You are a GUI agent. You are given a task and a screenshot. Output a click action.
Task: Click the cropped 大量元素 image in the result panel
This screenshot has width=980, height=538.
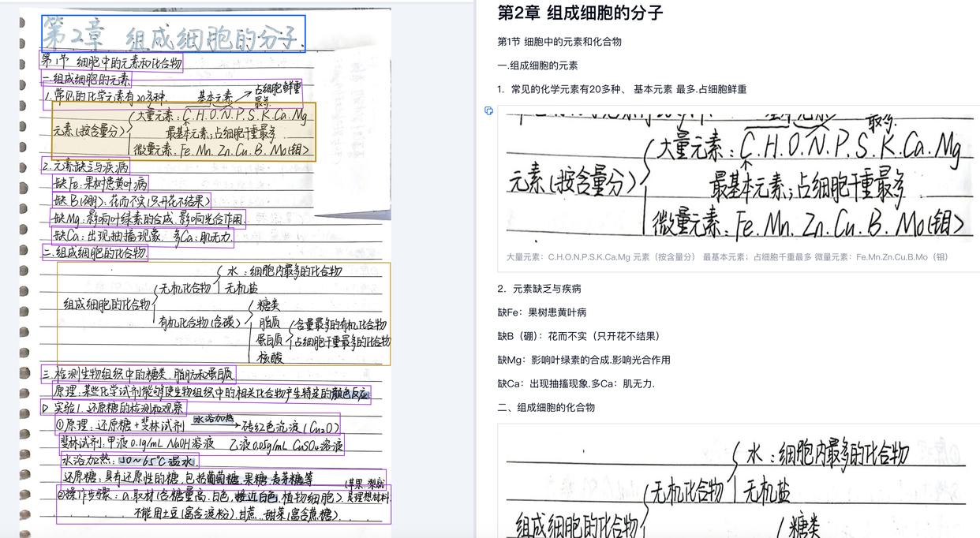(x=739, y=179)
